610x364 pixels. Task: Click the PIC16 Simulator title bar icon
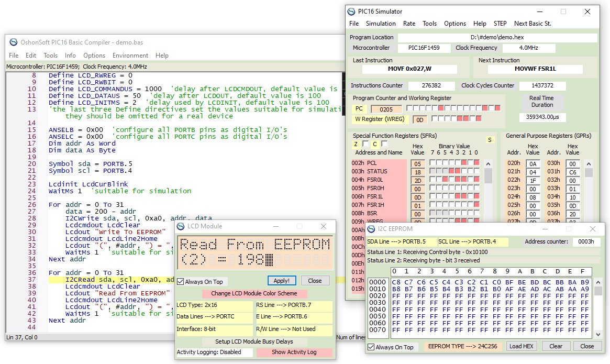click(x=351, y=12)
